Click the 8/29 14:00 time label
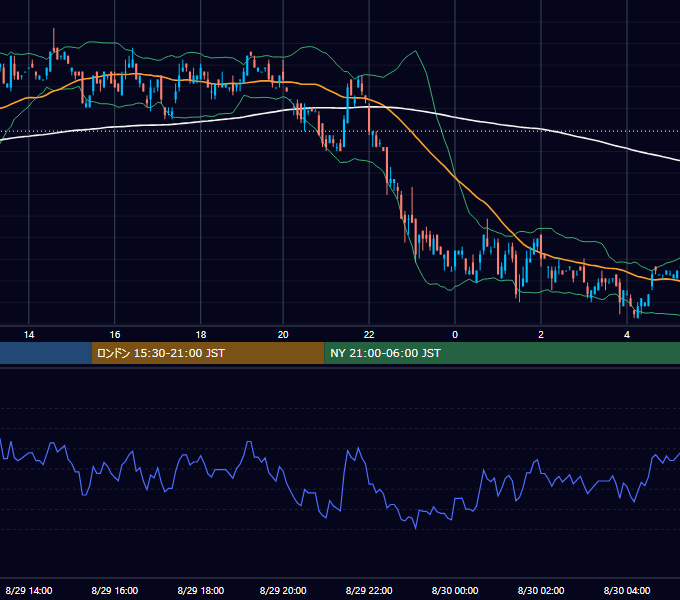The width and height of the screenshot is (680, 600). click(x=29, y=590)
